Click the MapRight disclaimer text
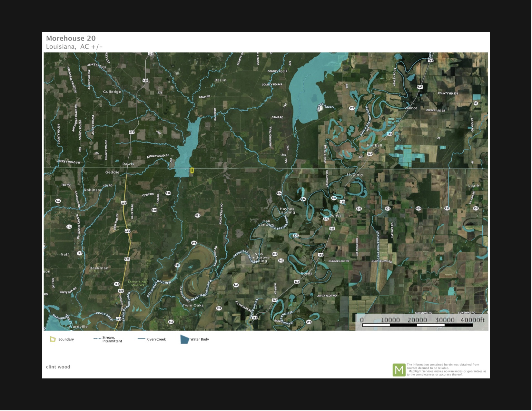Image resolution: width=532 pixels, height=411 pixels. (446, 369)
